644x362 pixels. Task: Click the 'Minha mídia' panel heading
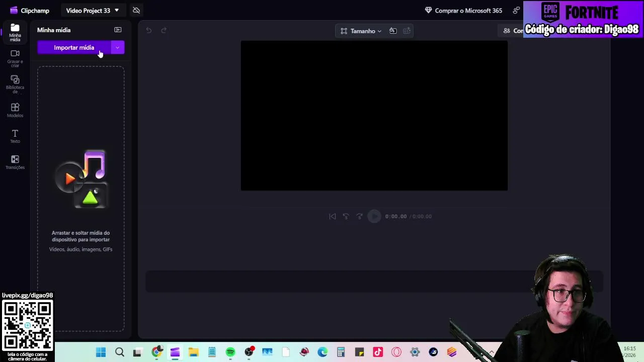(x=54, y=30)
